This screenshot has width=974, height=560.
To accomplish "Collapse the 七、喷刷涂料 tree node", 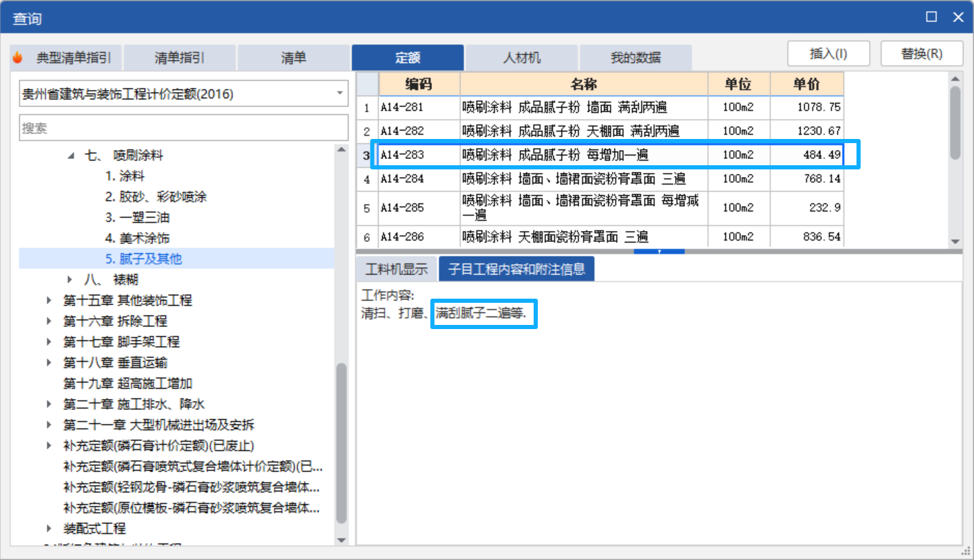I will tap(70, 156).
